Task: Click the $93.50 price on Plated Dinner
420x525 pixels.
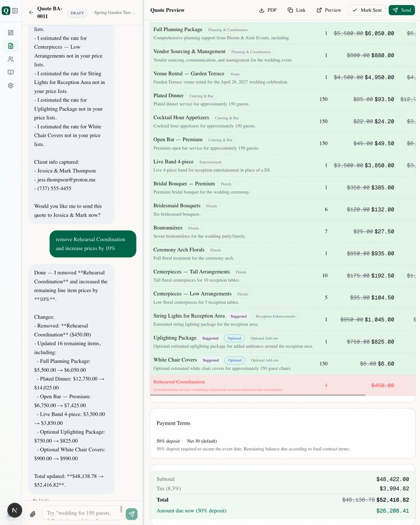Action: pos(384,99)
